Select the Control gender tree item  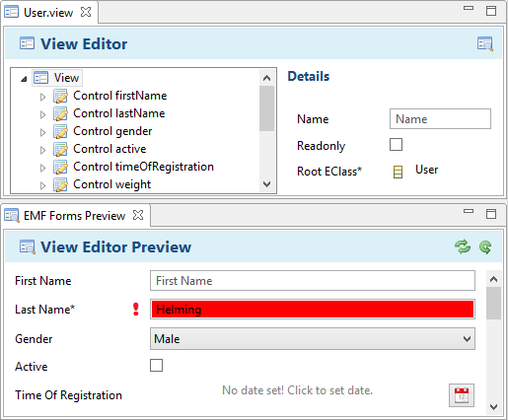click(x=112, y=131)
